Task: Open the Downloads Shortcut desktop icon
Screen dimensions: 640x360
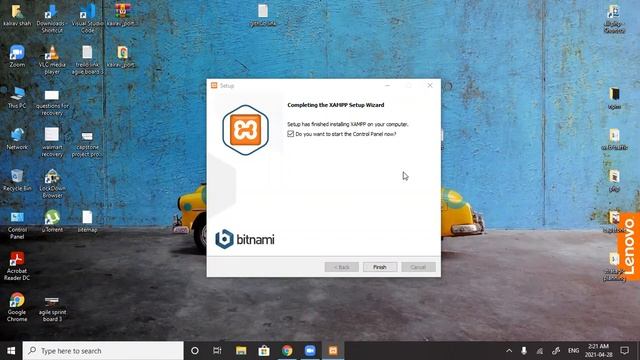Action: (52, 18)
